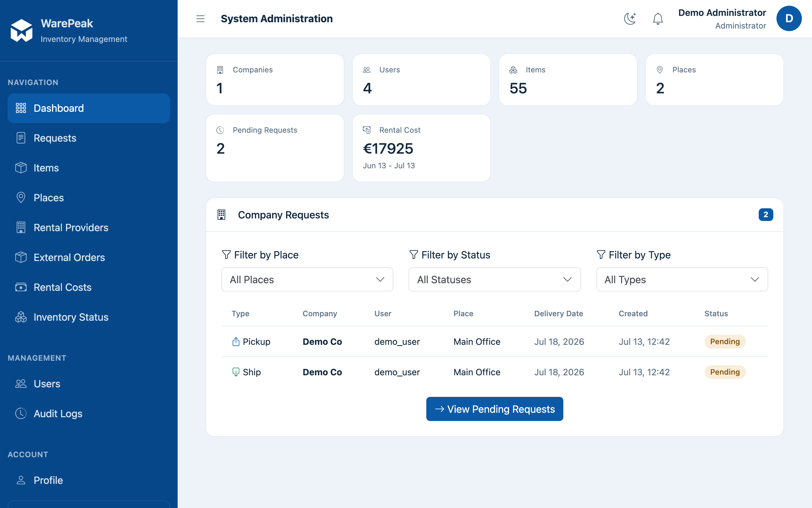Open Audit Logs page
Image resolution: width=812 pixels, height=508 pixels.
pos(88,413)
